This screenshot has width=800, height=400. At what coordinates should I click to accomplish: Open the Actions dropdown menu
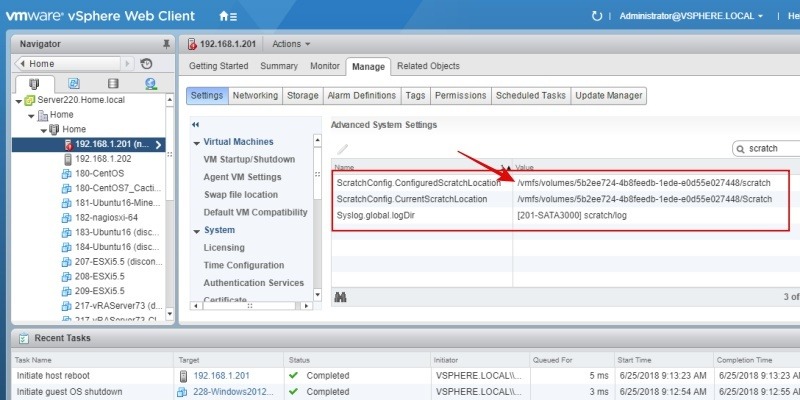pos(291,44)
